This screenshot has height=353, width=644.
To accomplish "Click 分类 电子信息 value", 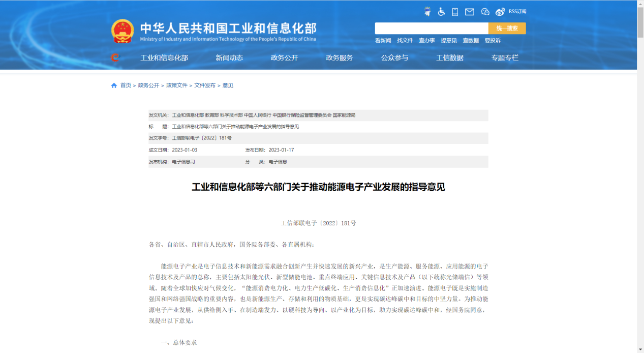I will (x=278, y=162).
